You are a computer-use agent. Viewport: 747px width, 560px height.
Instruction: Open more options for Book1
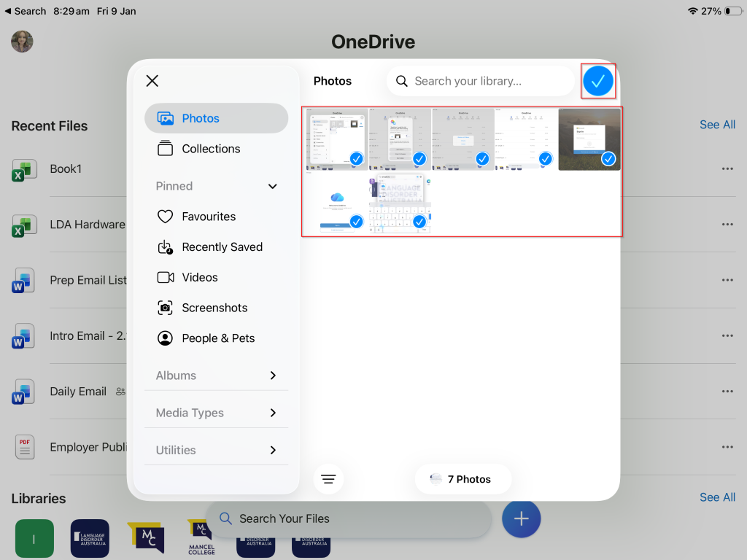coord(727,168)
